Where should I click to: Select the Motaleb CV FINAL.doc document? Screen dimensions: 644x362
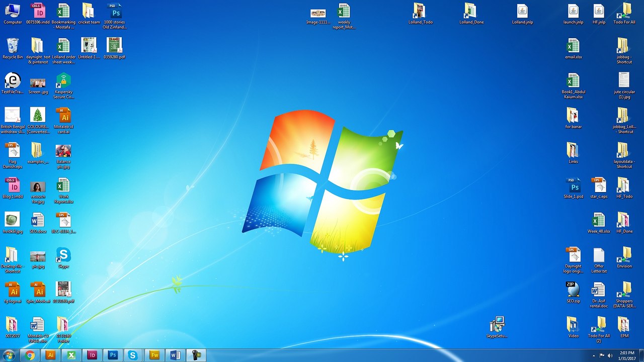coord(38,329)
